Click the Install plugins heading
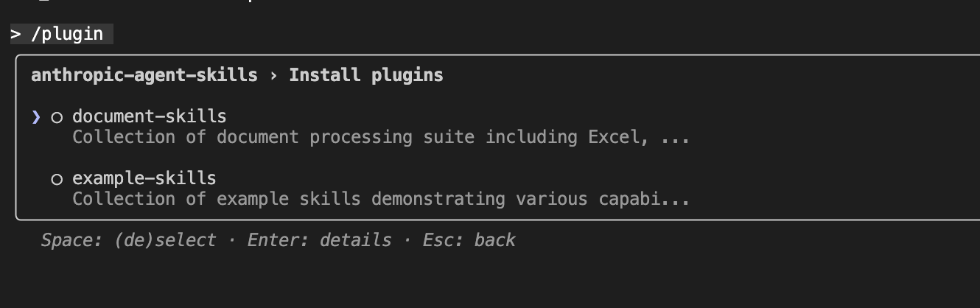The height and width of the screenshot is (308, 980). point(365,75)
